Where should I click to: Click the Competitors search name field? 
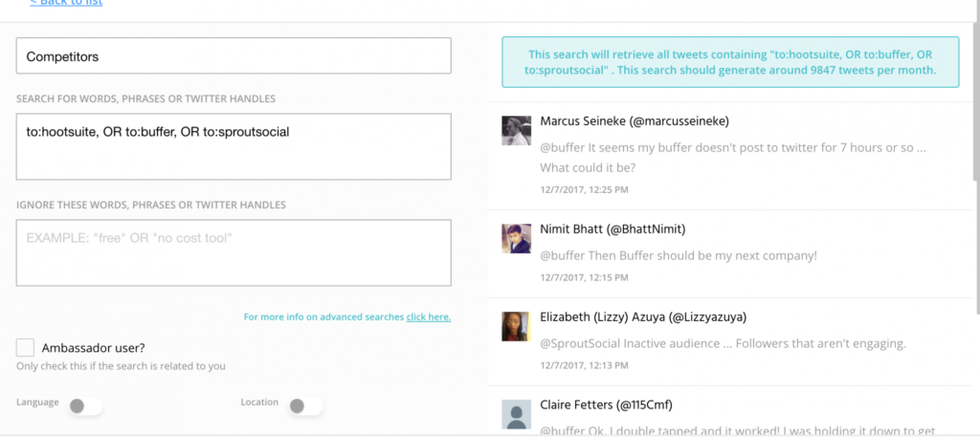[234, 56]
